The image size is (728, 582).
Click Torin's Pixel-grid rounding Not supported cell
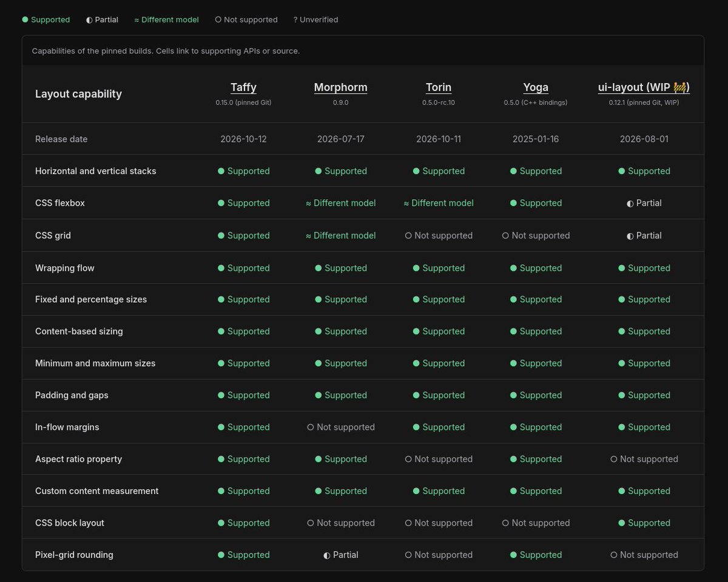coord(439,555)
